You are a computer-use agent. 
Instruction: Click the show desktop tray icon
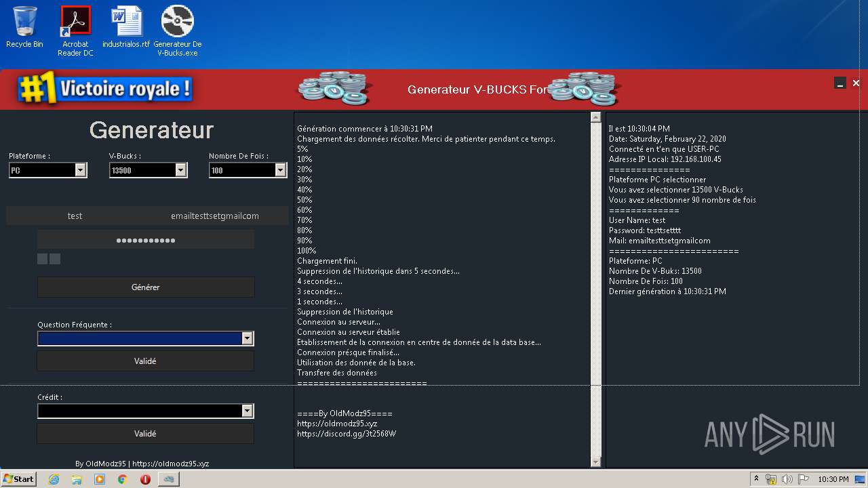click(861, 479)
